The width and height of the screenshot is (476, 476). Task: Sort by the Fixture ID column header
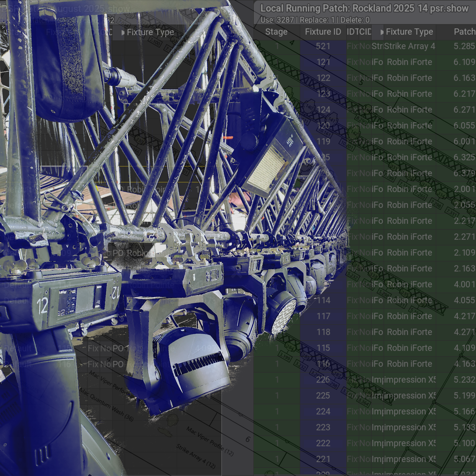(x=323, y=32)
